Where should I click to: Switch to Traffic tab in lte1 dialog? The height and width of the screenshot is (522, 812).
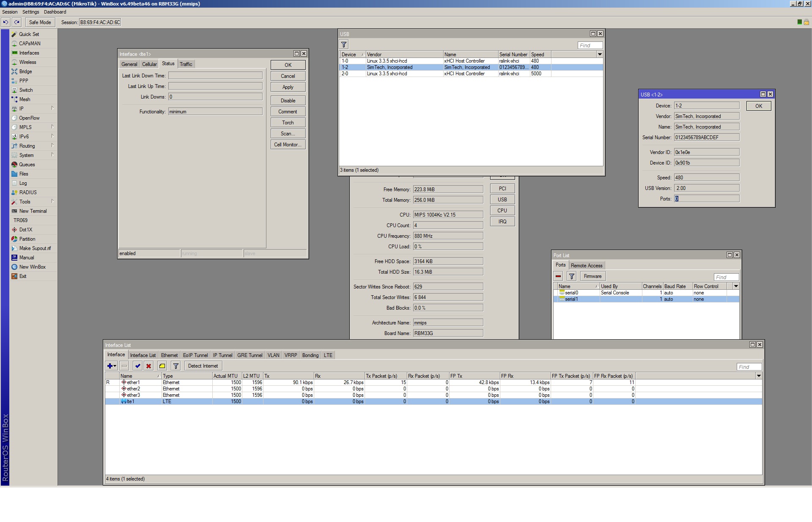coord(186,64)
